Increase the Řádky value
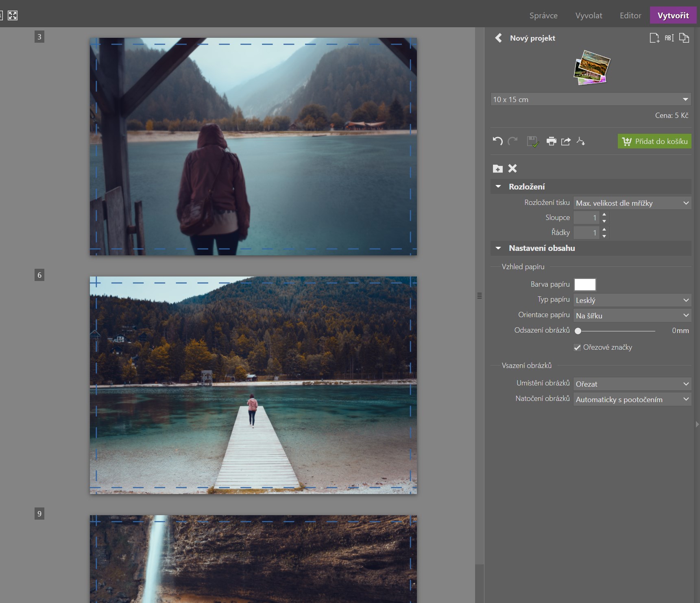Image resolution: width=700 pixels, height=603 pixels. click(604, 229)
